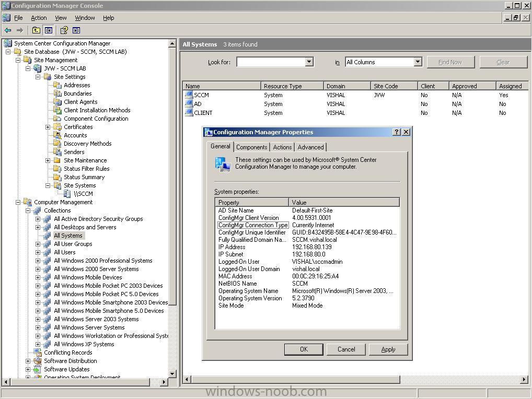Expand the All User Groups node
Screen dimensions: 532x399
38,244
